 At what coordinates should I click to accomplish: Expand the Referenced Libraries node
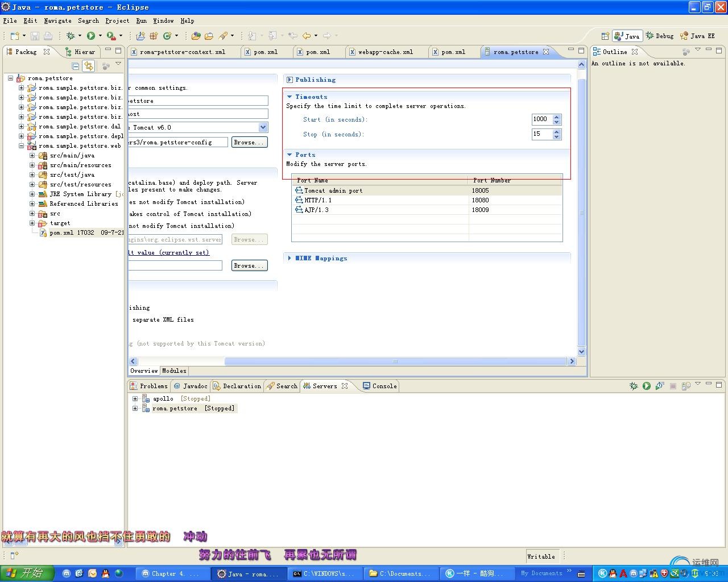32,203
